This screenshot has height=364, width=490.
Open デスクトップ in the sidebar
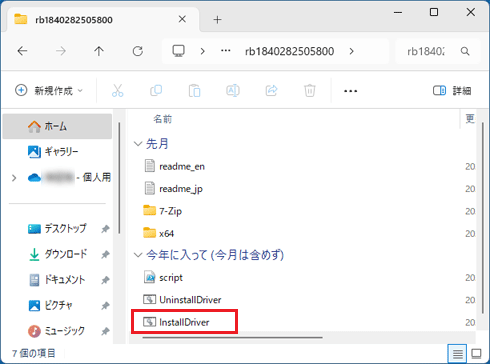point(57,229)
